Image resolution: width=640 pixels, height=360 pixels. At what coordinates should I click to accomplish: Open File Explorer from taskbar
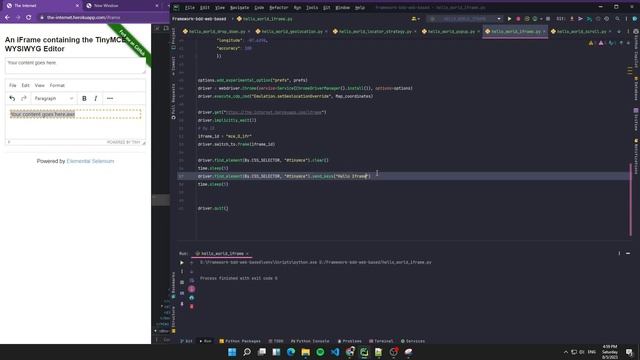click(305, 352)
